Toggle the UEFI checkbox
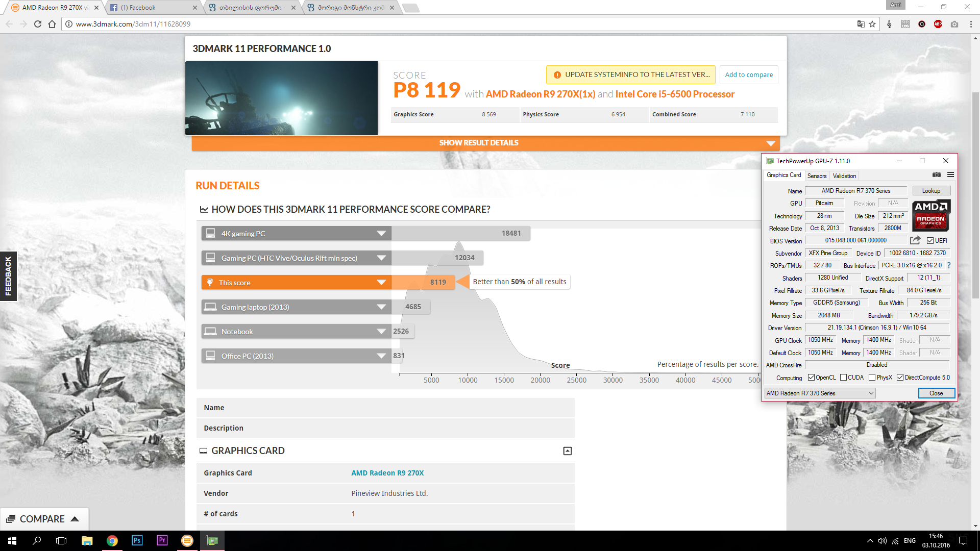 (x=930, y=241)
